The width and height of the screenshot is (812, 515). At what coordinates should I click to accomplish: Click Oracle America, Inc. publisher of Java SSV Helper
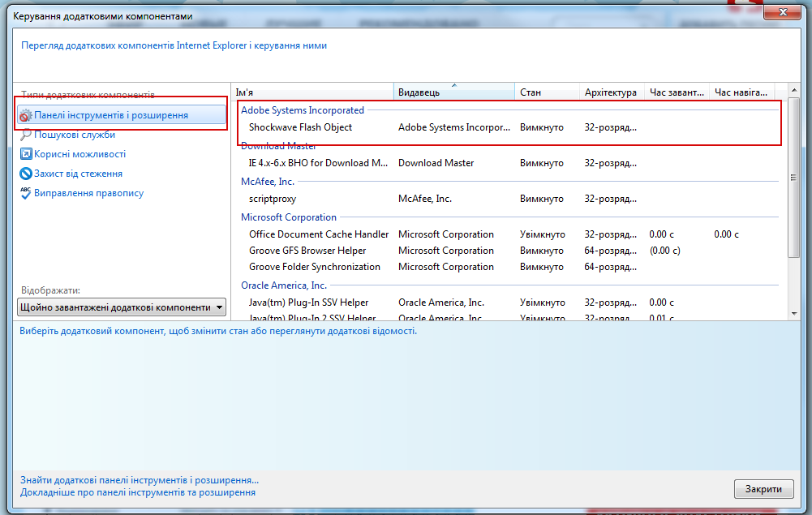pos(441,303)
